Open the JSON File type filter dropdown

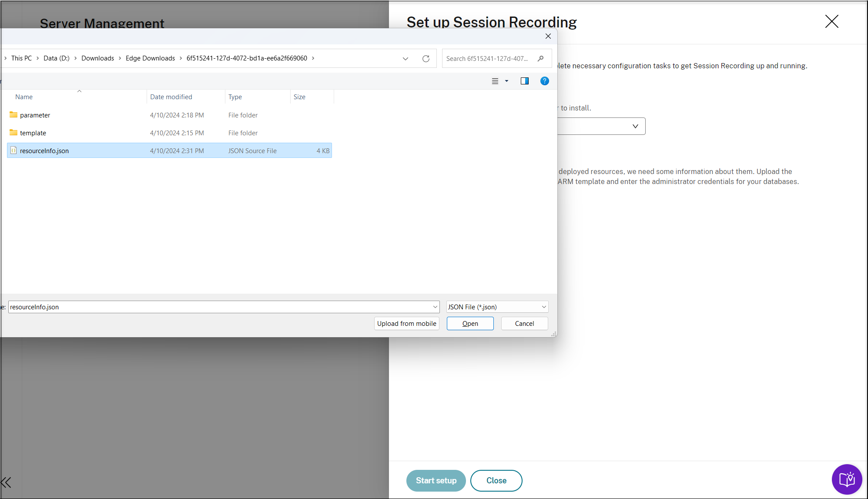click(x=497, y=307)
